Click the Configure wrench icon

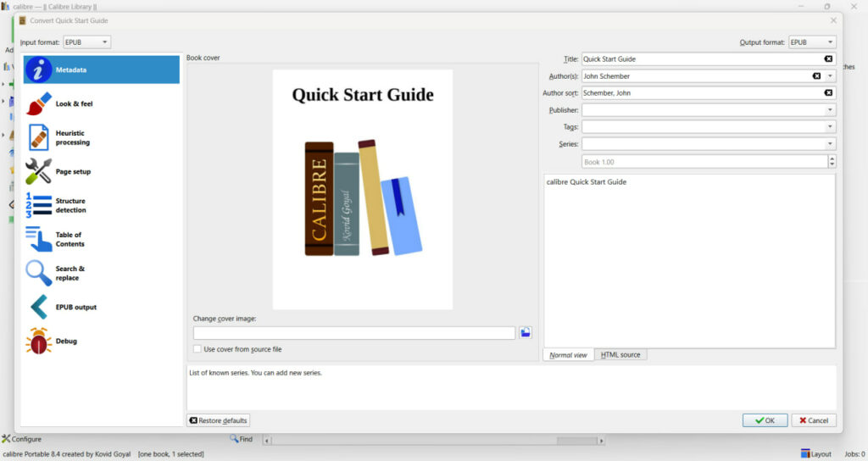[6, 439]
